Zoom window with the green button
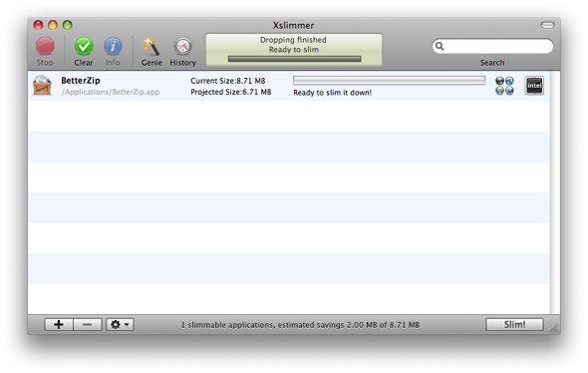Screen dimensions: 588x373 68,25
